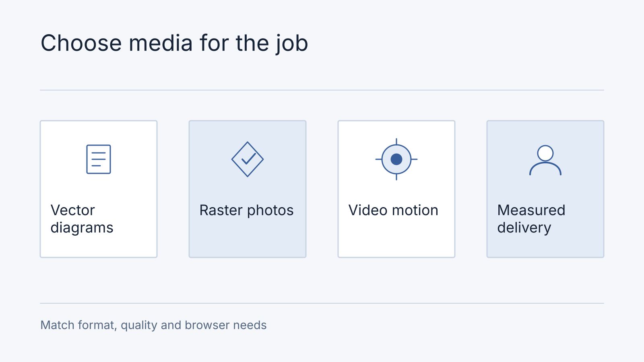Choose the Video motion label text
Screen dimensions: 644x362
pyautogui.click(x=393, y=210)
